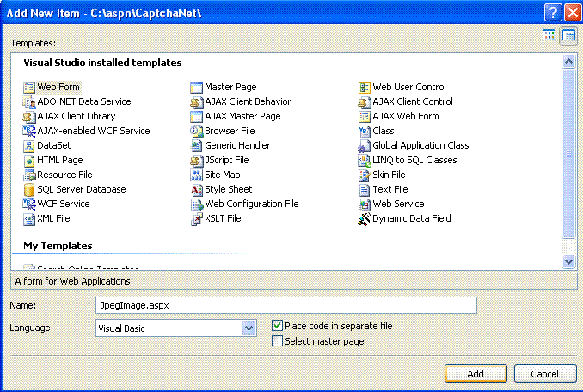Select the AJAX Web Form icon

pyautogui.click(x=365, y=117)
